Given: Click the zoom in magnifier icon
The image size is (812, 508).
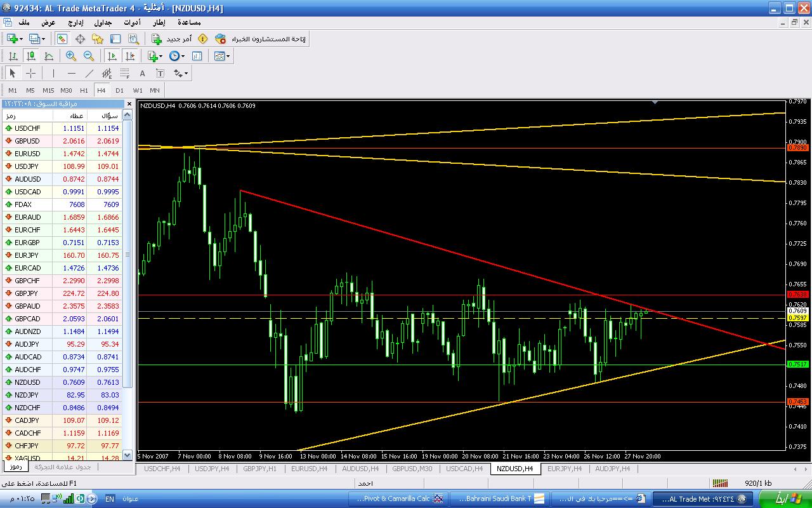Looking at the screenshot, I should (71, 56).
